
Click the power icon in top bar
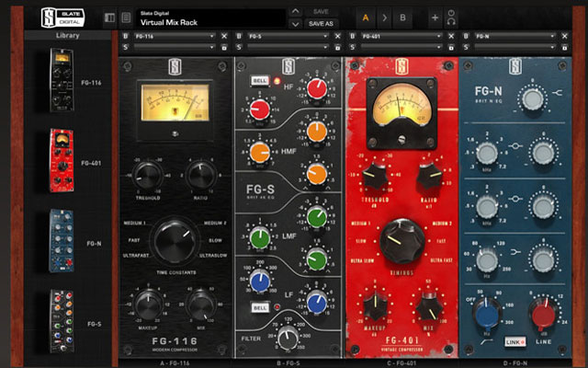pos(451,13)
